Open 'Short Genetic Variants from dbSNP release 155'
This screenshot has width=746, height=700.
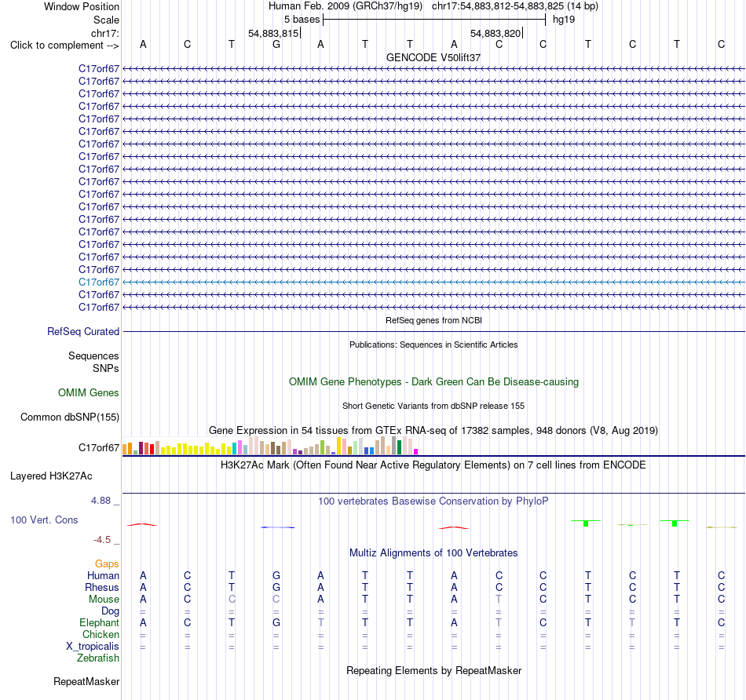[433, 407]
